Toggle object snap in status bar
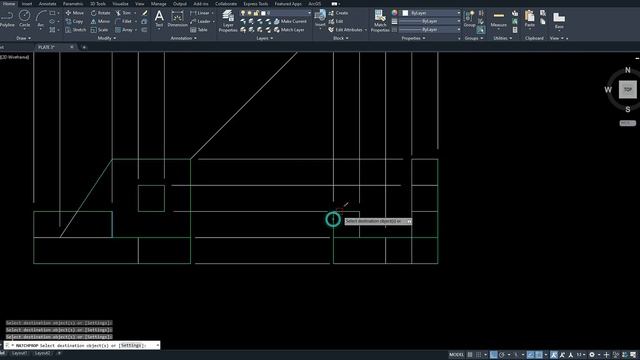The image size is (640, 360). click(539, 355)
